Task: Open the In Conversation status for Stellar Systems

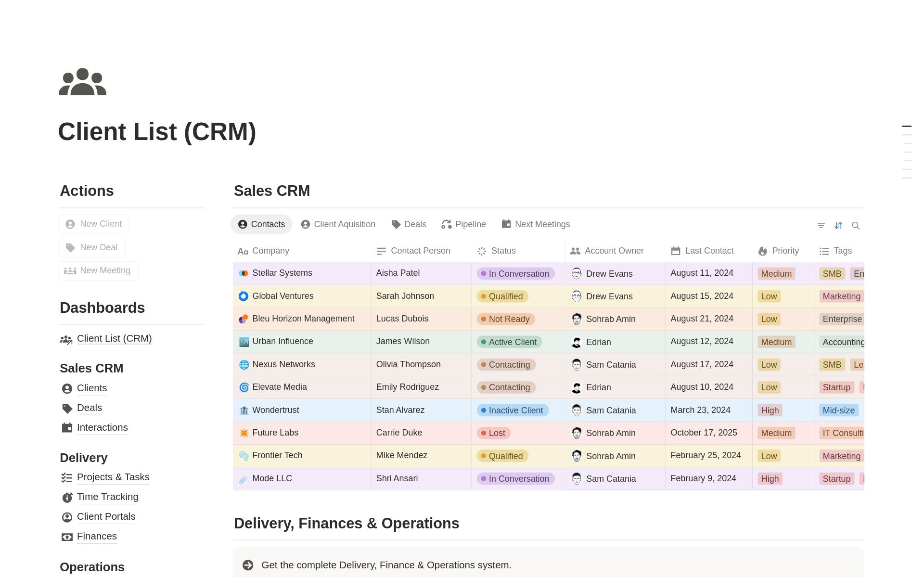Action: (515, 273)
